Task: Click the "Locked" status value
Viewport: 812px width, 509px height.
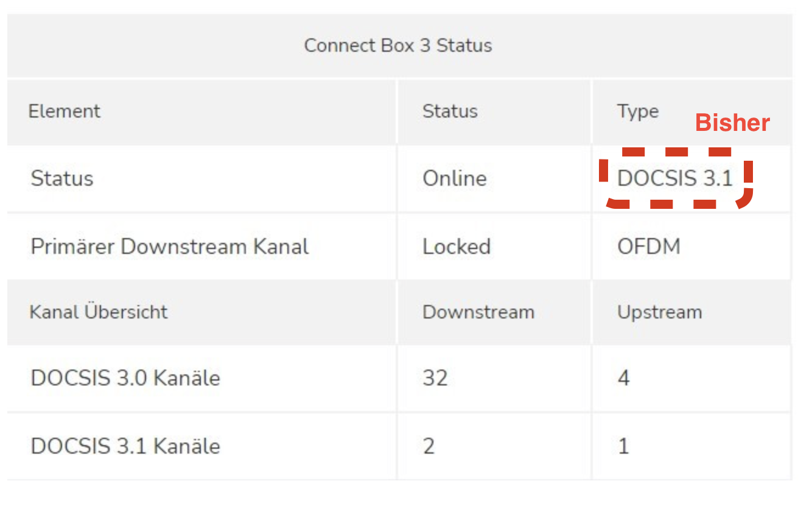Action: tap(457, 247)
